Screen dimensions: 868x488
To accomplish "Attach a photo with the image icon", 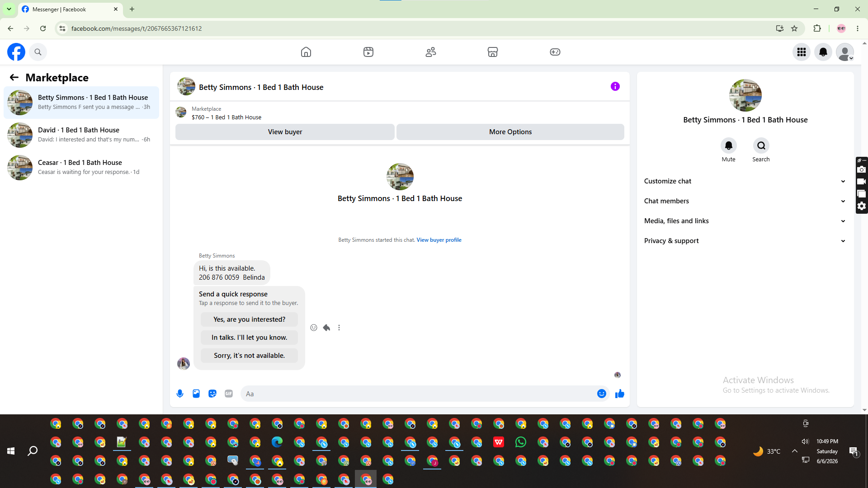I will [196, 394].
